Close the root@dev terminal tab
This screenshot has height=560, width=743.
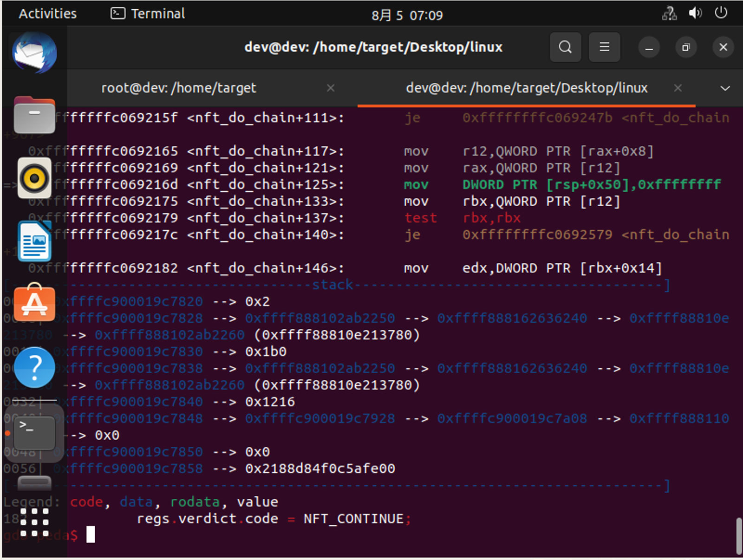coord(331,88)
